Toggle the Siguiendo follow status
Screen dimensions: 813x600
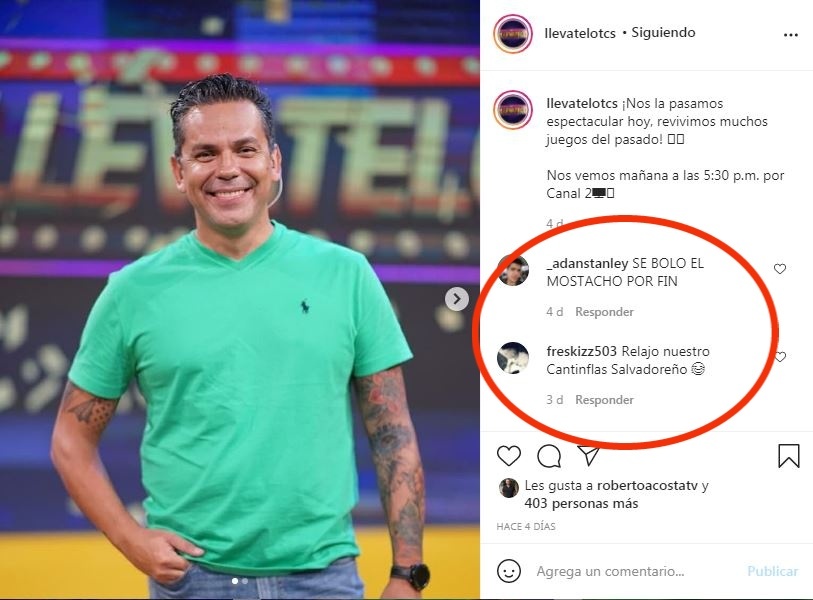(x=663, y=33)
